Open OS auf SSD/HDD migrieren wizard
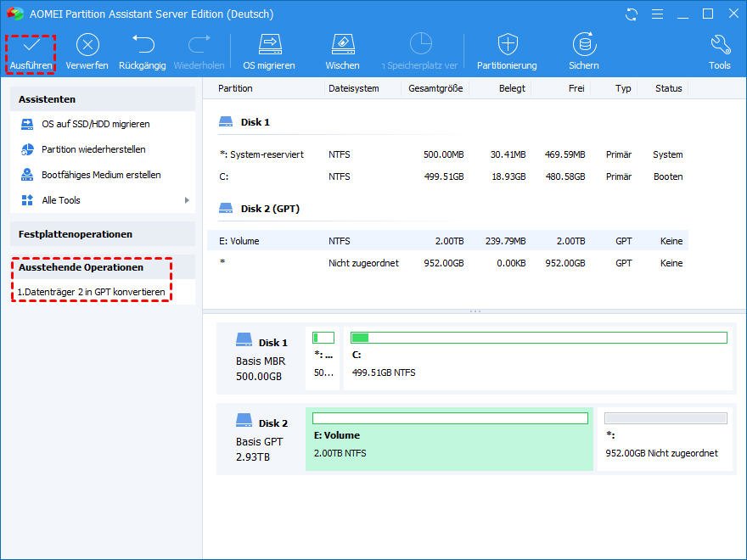747x560 pixels. pos(95,124)
